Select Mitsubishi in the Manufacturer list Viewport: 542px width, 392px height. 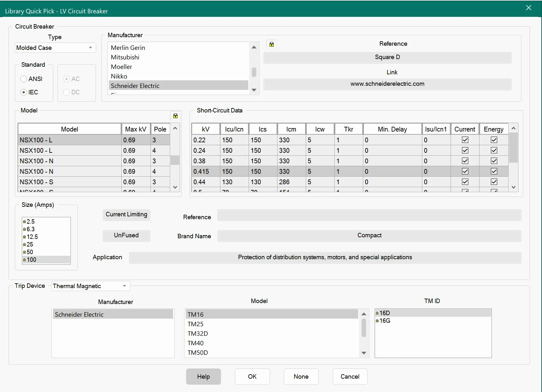tap(125, 57)
